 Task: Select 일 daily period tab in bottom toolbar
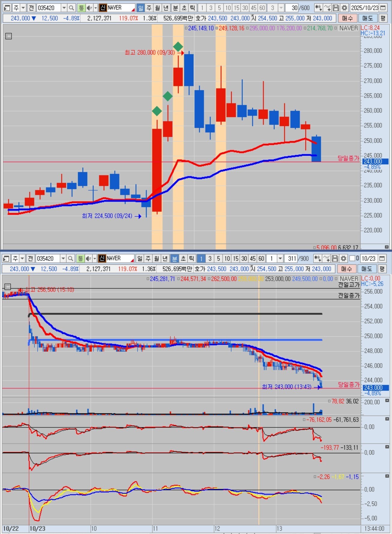pos(140,258)
